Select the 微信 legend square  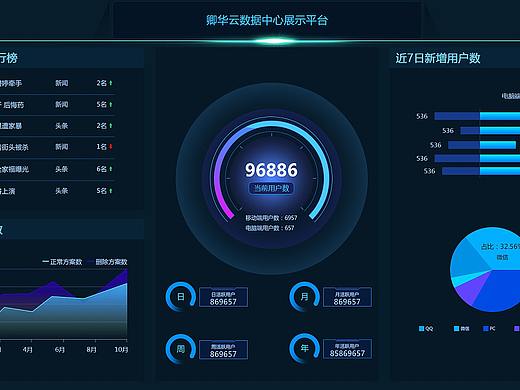coord(457,329)
